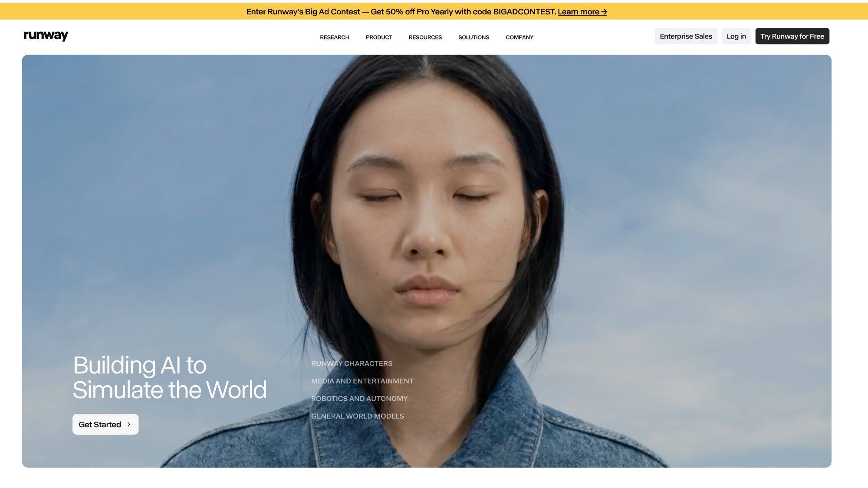Select Media and Entertainment in hero list

point(362,381)
